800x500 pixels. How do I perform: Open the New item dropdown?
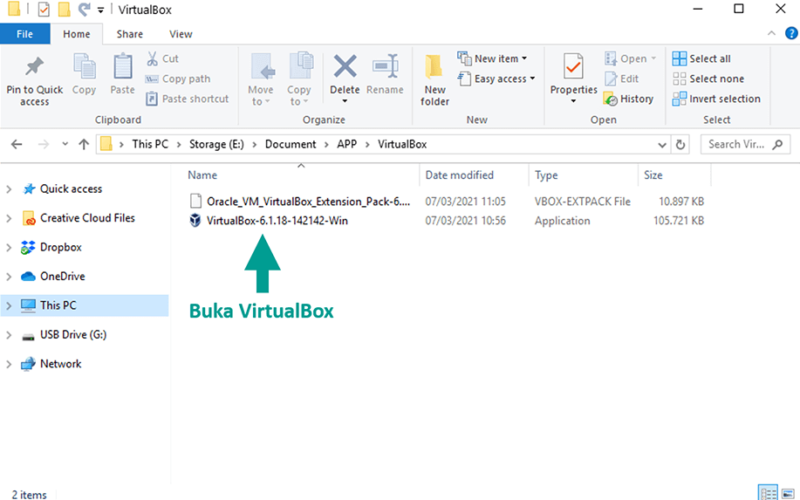coord(492,59)
